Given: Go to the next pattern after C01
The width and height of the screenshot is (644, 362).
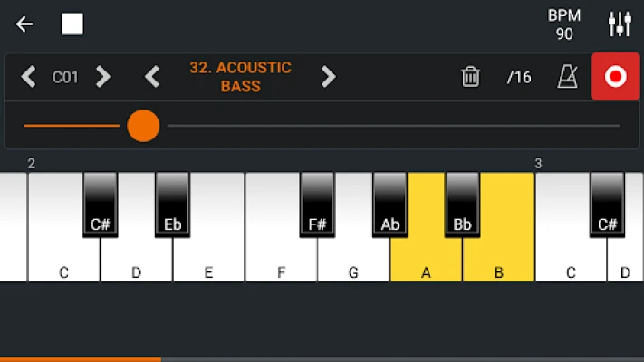Looking at the screenshot, I should (103, 77).
